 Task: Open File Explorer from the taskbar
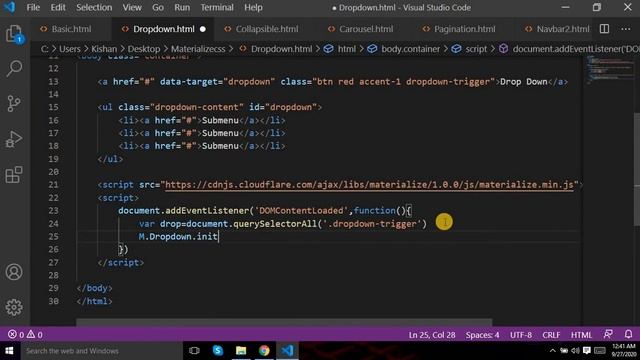pyautogui.click(x=241, y=351)
